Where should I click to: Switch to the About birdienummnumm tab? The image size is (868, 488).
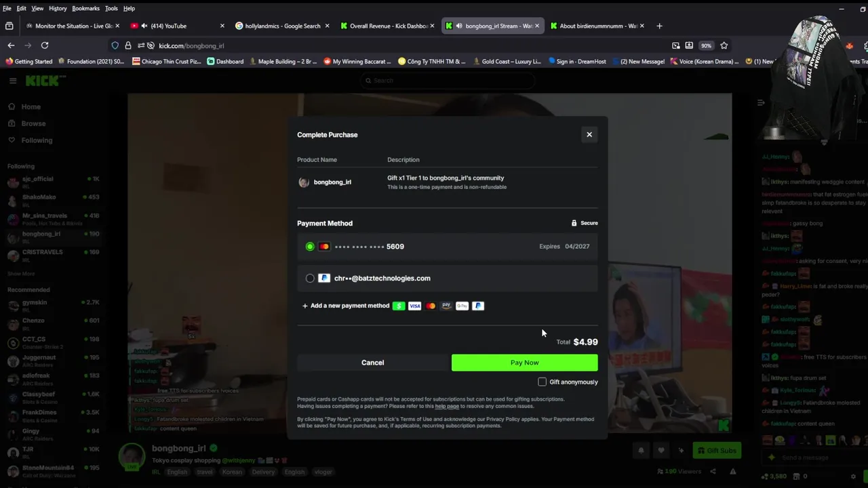coord(597,26)
